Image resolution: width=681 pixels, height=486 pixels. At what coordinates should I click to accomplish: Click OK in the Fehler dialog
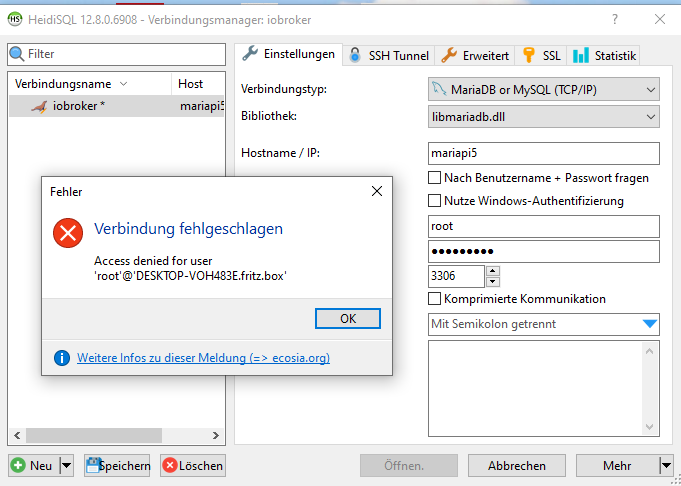tap(348, 319)
